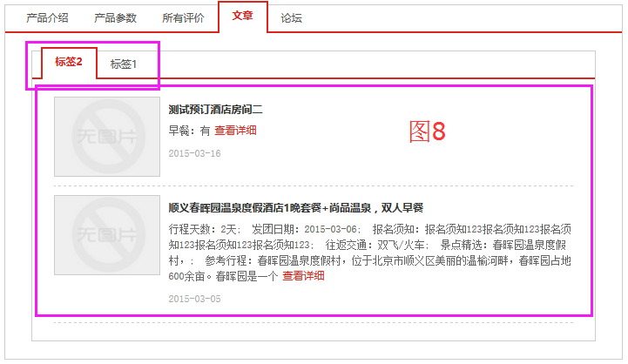Select the active 文章 tab

pyautogui.click(x=243, y=17)
